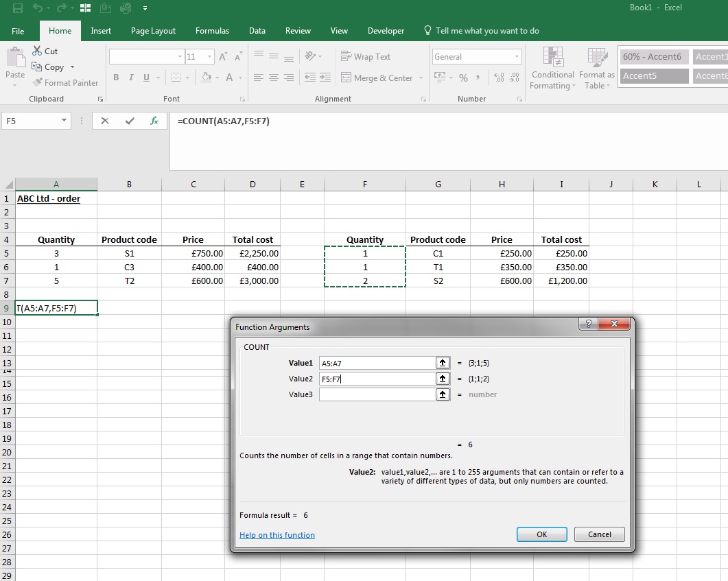Screen dimensions: 728x581
Task: Click the help question mark in the dialog
Action: [x=588, y=324]
